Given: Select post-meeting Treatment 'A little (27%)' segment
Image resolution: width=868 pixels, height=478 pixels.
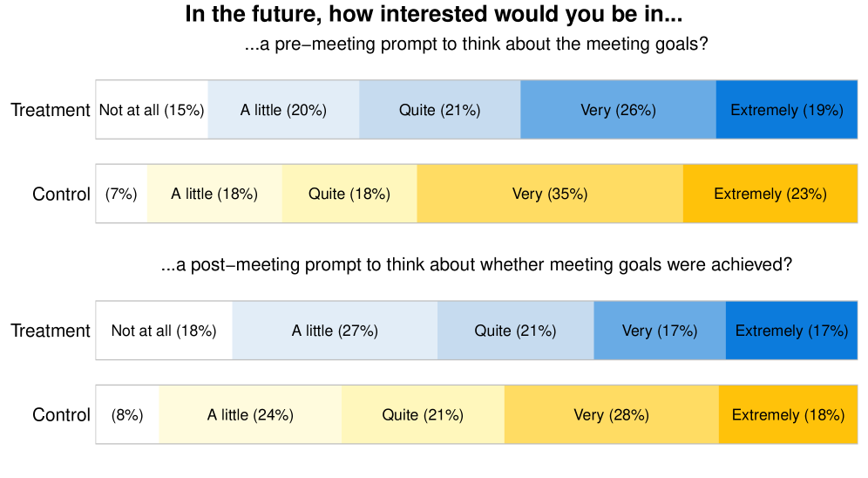Looking at the screenshot, I should (335, 331).
